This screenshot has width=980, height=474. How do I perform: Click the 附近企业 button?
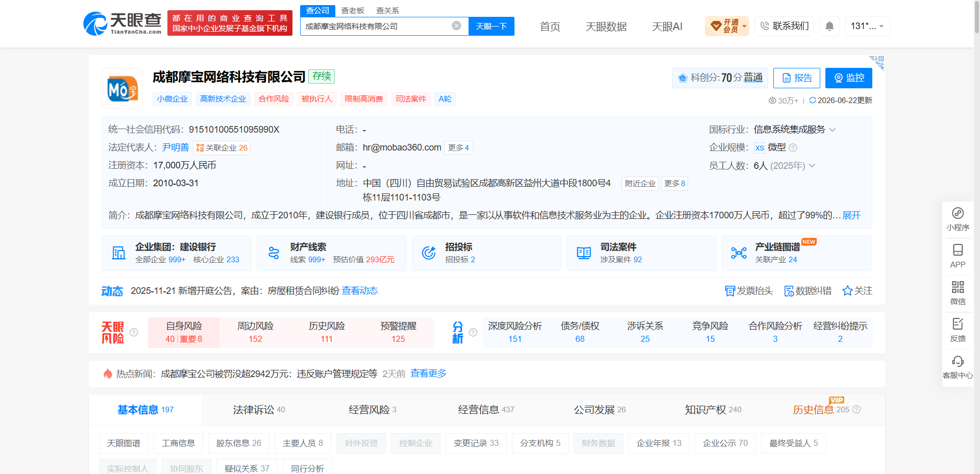tap(640, 183)
